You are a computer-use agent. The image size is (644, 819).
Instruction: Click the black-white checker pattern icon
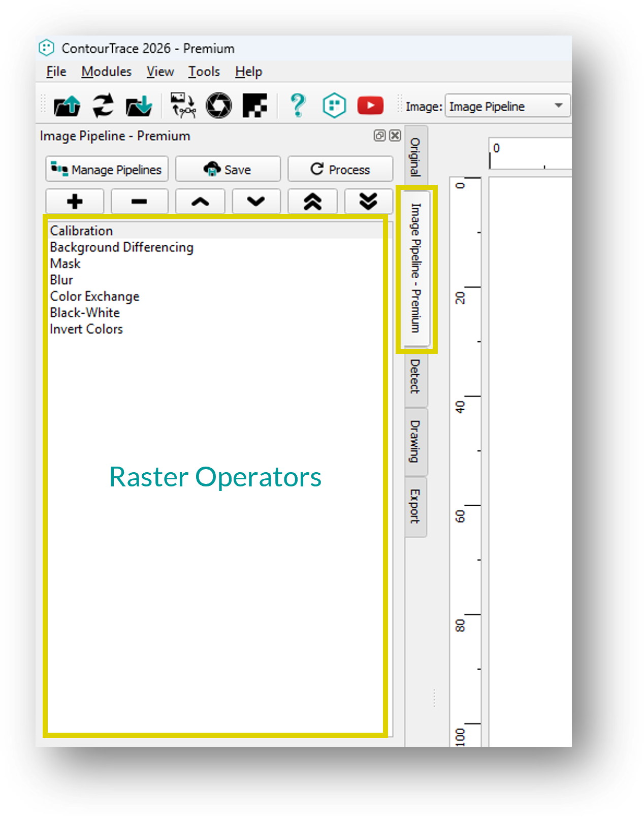point(254,106)
